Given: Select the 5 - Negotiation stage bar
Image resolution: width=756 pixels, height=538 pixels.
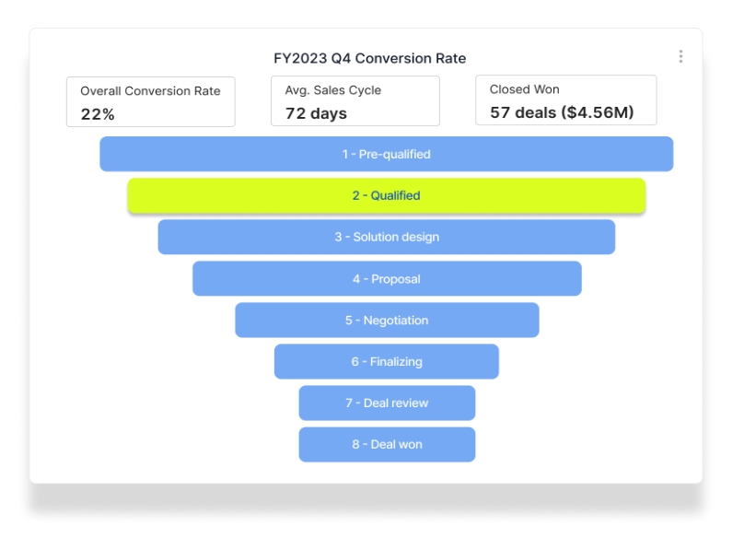Looking at the screenshot, I should pos(387,320).
